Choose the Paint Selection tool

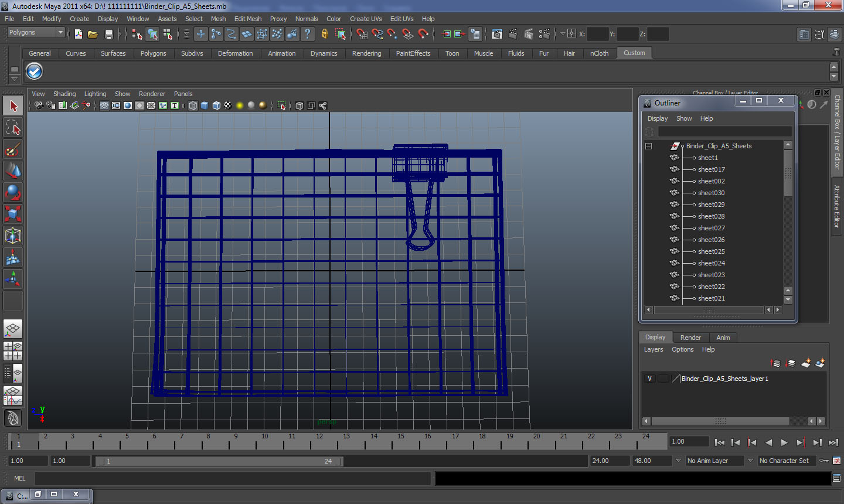point(13,149)
